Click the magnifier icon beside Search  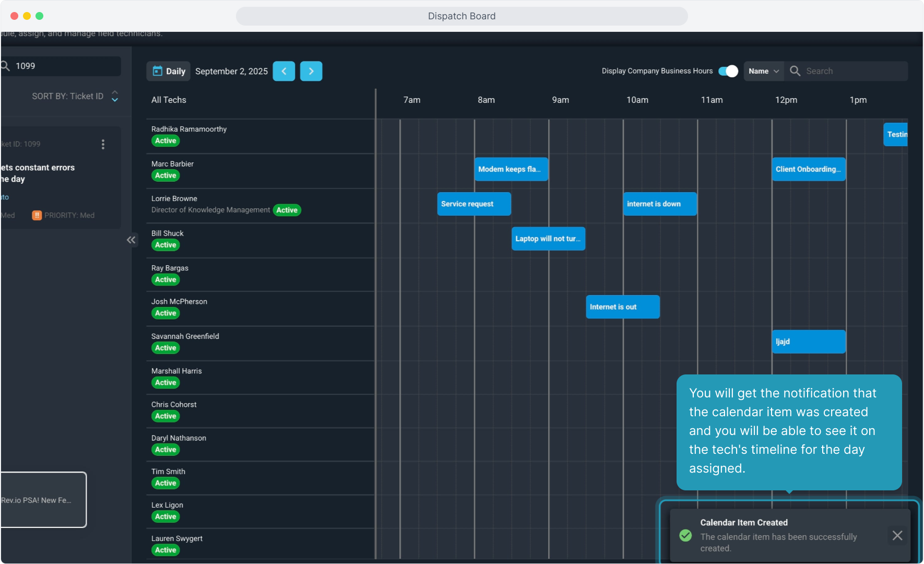pyautogui.click(x=795, y=71)
